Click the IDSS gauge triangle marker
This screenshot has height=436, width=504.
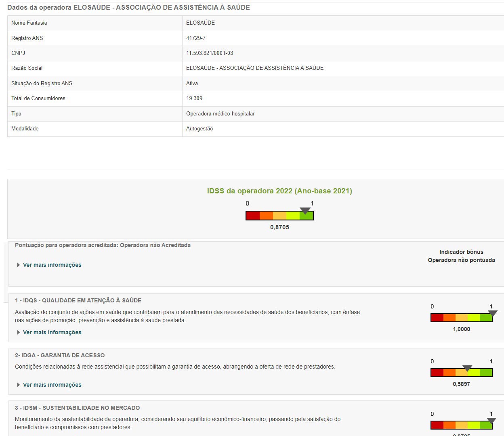point(305,210)
